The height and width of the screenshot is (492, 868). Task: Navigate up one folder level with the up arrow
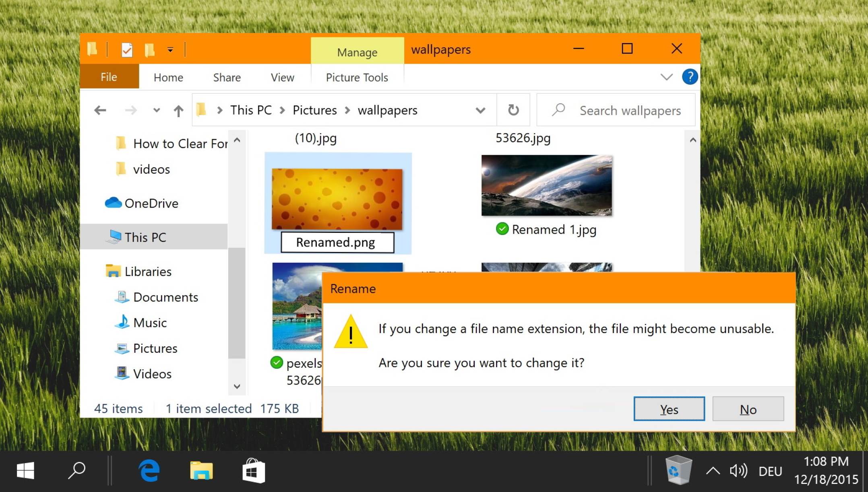pos(178,110)
